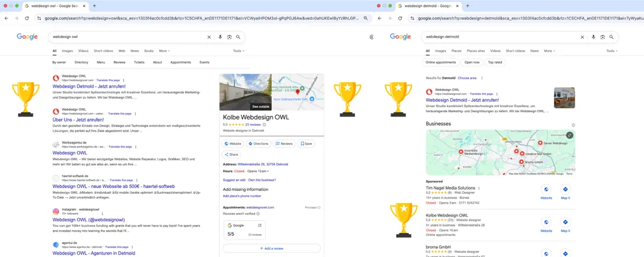This screenshot has width=644, height=257.
Task: Click the Directions button in the knowledge panel
Action: click(x=258, y=143)
